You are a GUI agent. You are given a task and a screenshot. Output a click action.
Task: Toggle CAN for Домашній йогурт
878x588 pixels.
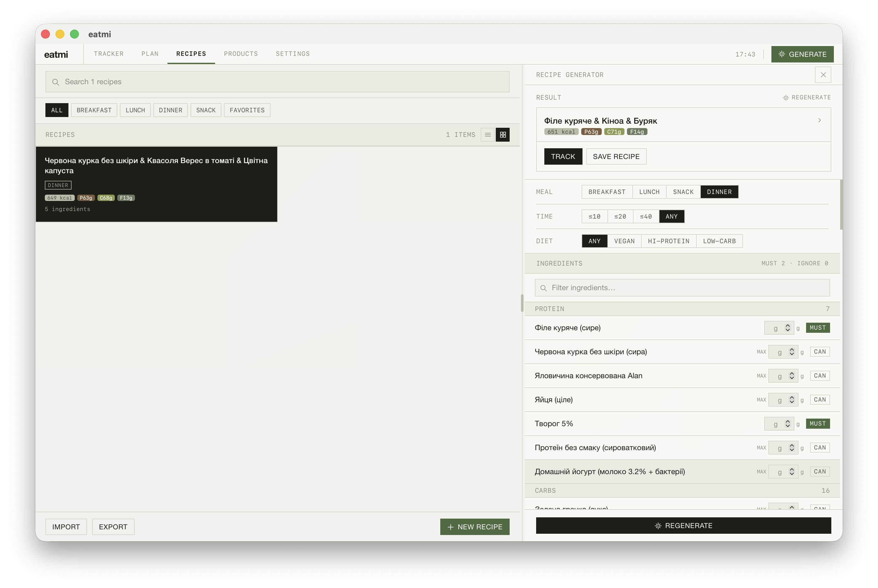click(820, 472)
